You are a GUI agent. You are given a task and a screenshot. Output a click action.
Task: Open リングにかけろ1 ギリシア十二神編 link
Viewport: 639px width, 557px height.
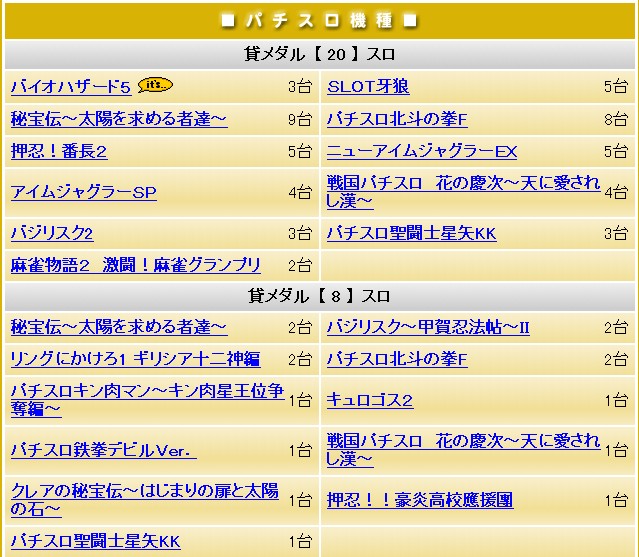point(135,359)
